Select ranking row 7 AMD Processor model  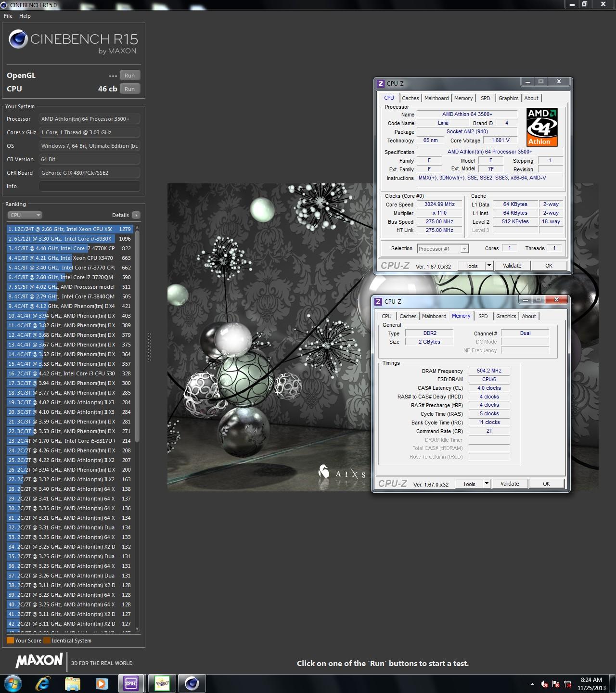70,287
